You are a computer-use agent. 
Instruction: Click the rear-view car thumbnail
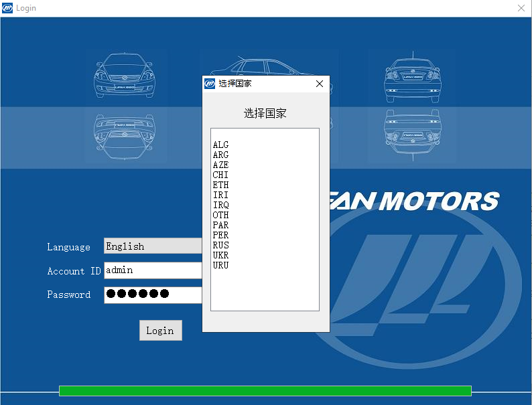(413, 77)
